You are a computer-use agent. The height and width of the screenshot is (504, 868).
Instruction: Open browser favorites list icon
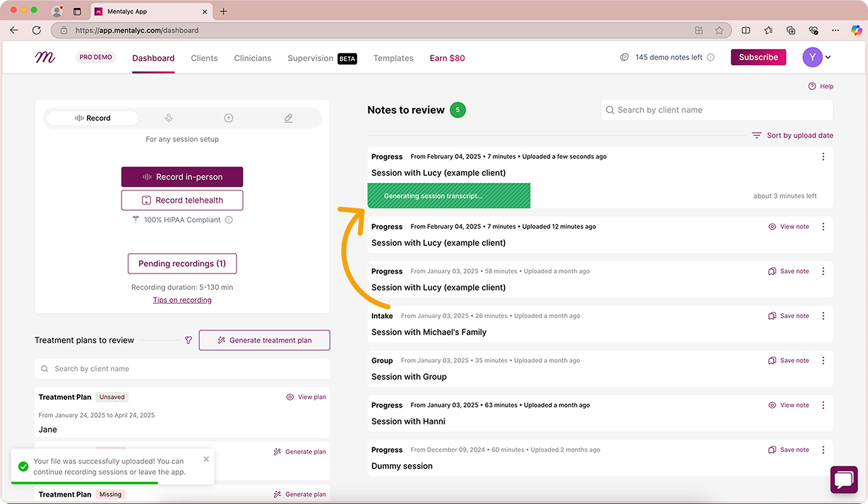click(x=768, y=30)
